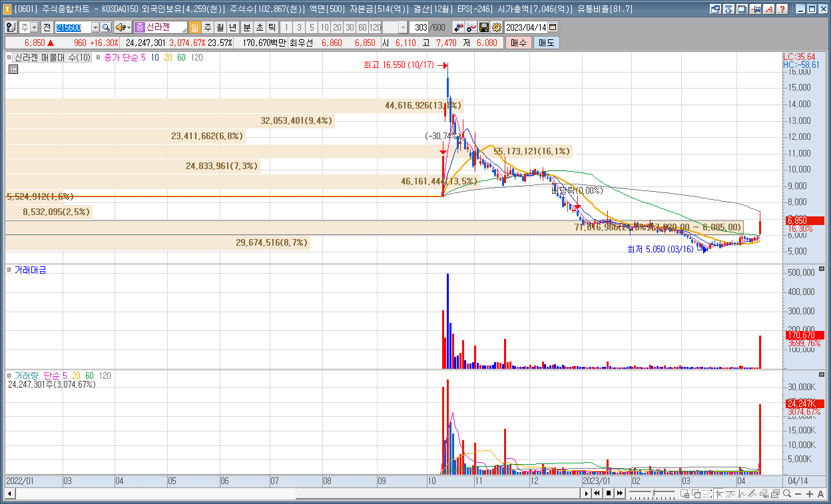831x504 pixels.
Task: Click the bottom A text icon
Action: [x=820, y=493]
